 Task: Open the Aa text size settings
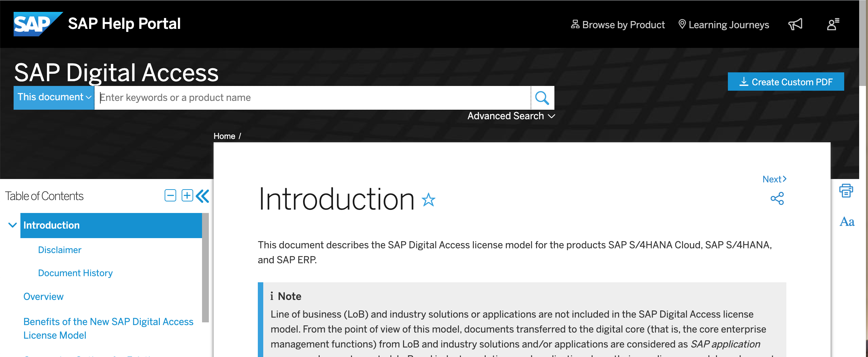(x=847, y=222)
